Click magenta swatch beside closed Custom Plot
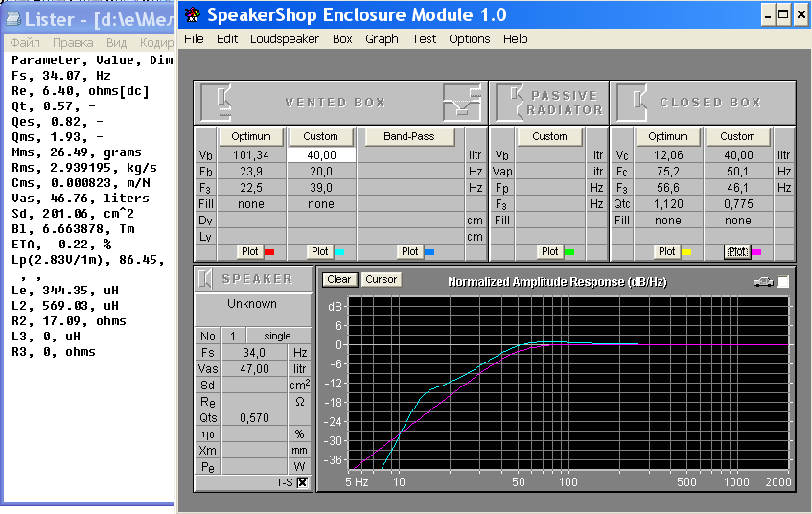The width and height of the screenshot is (812, 514). tap(756, 252)
